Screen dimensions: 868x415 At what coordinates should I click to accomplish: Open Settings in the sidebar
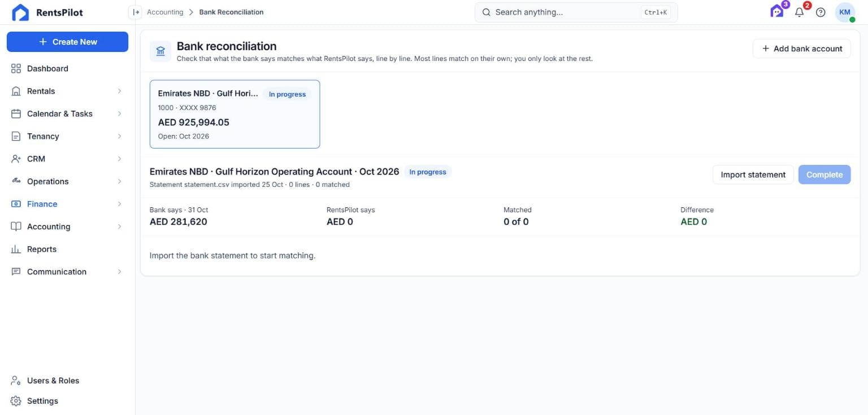[67, 401]
